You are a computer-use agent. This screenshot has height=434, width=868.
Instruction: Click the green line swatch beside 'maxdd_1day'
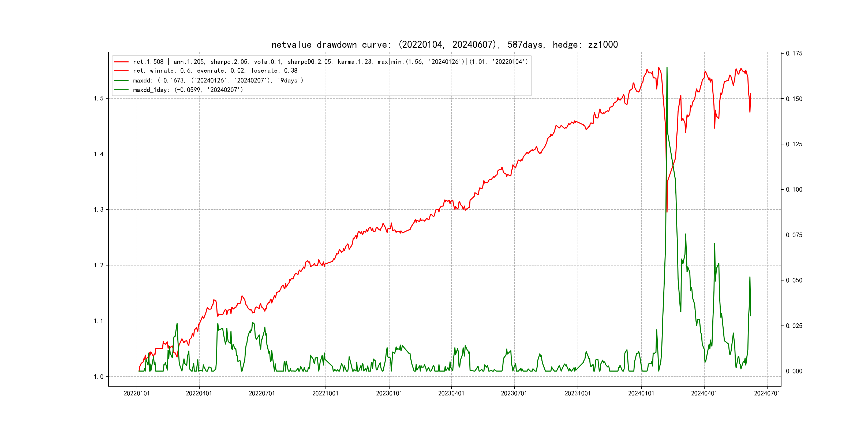click(x=121, y=90)
